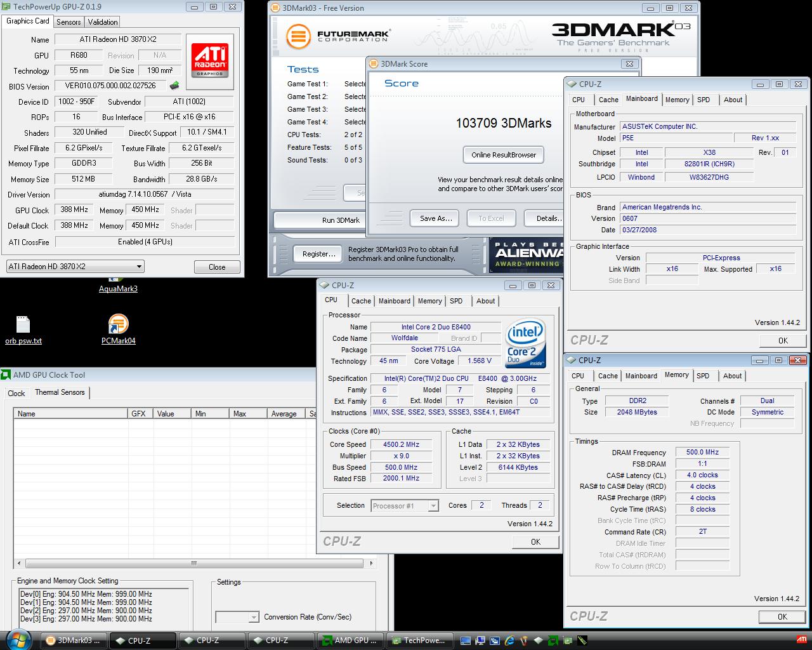
Task: Click the Alienware banner in 3DMark03
Action: (527, 255)
